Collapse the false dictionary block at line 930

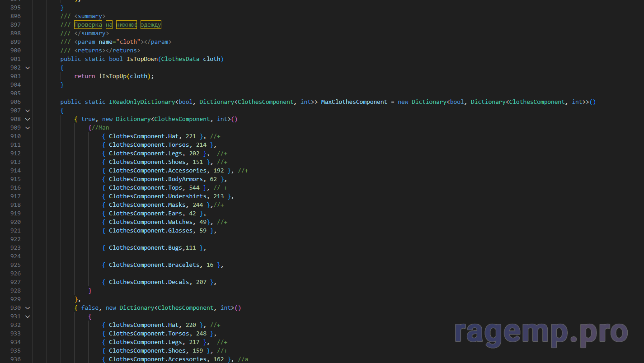point(28,308)
